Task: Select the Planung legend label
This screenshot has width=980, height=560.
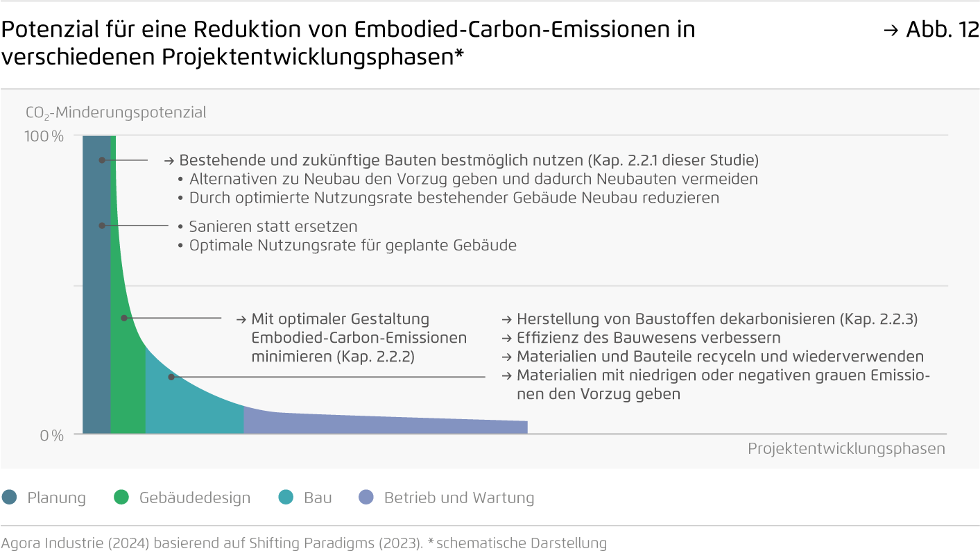Action: point(57,498)
